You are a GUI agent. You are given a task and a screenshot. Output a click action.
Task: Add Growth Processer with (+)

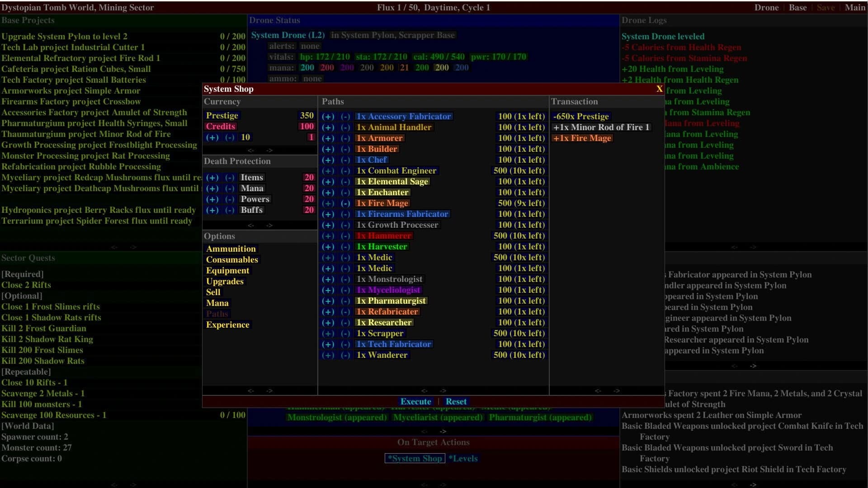coord(328,225)
